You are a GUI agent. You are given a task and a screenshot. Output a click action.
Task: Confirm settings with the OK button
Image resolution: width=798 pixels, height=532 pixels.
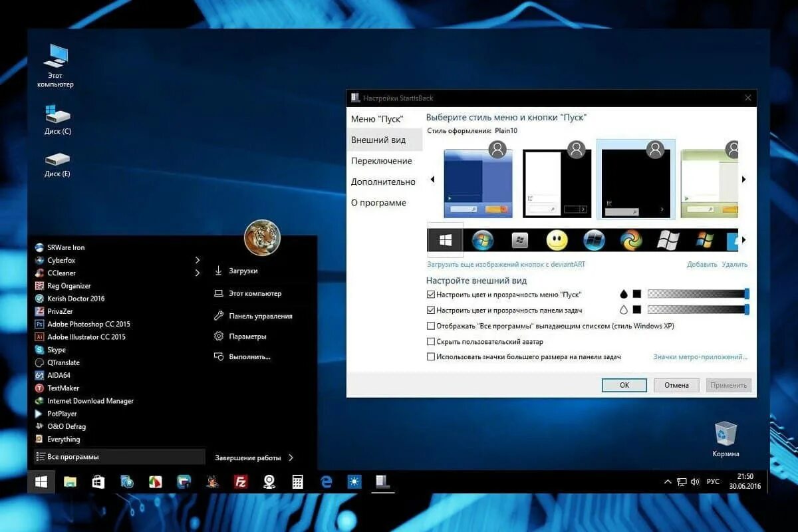624,385
